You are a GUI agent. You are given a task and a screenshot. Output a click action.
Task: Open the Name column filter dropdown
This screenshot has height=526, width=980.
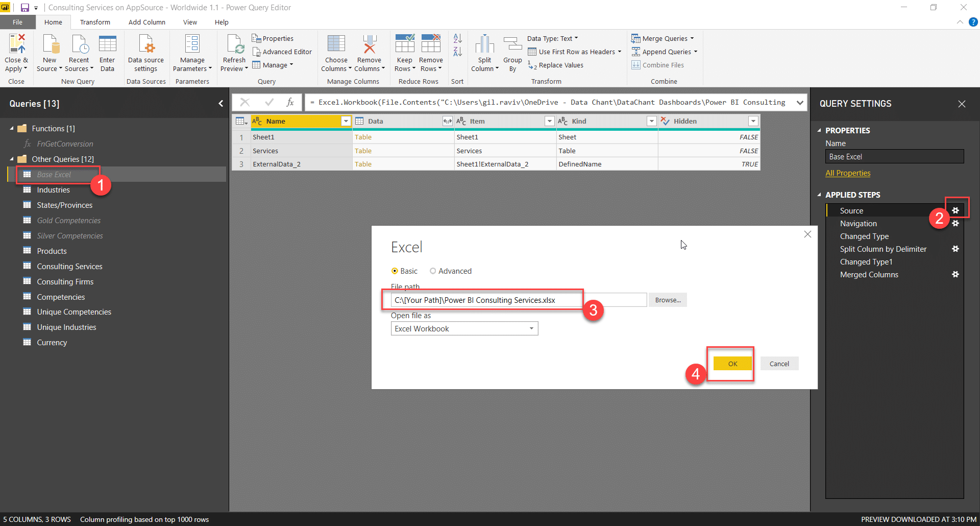tap(346, 121)
